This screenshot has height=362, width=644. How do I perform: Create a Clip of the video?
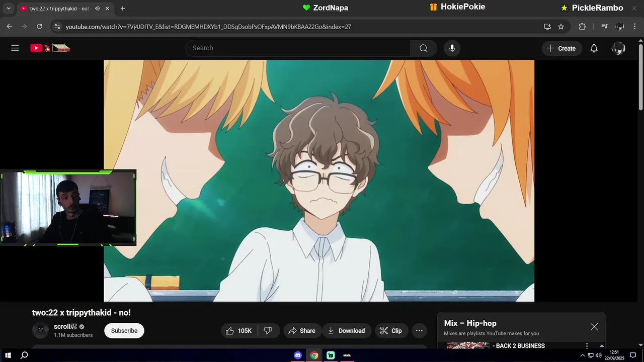[391, 331]
